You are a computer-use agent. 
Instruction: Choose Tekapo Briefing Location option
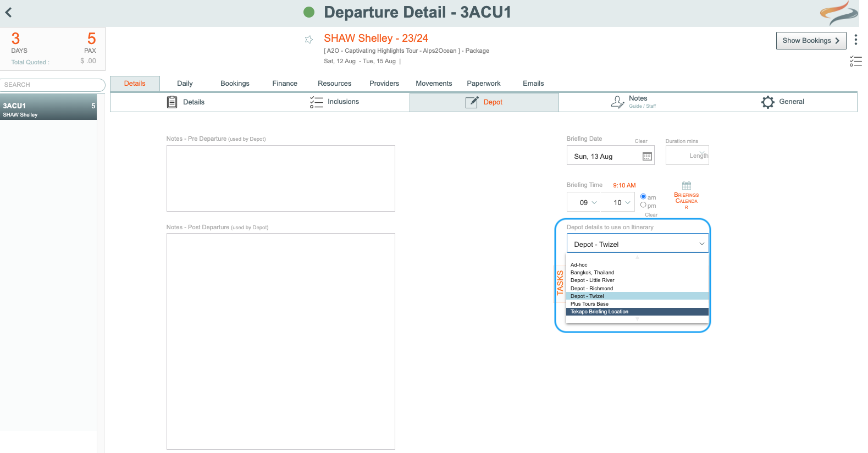pyautogui.click(x=637, y=312)
